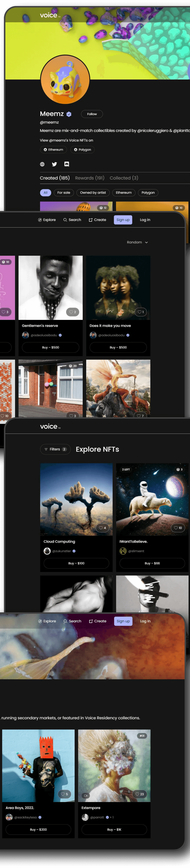Image resolution: width=190 pixels, height=868 pixels.
Task: Open Explore in second window navbar
Action: click(47, 220)
